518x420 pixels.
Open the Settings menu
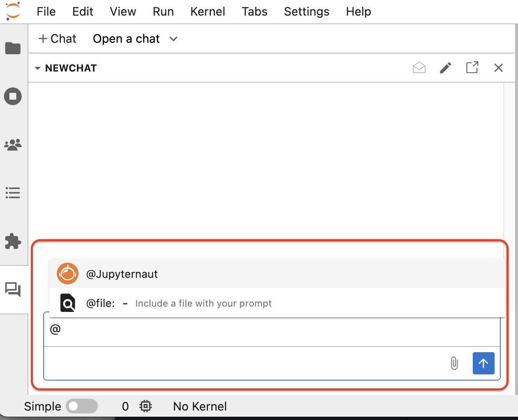pyautogui.click(x=307, y=12)
